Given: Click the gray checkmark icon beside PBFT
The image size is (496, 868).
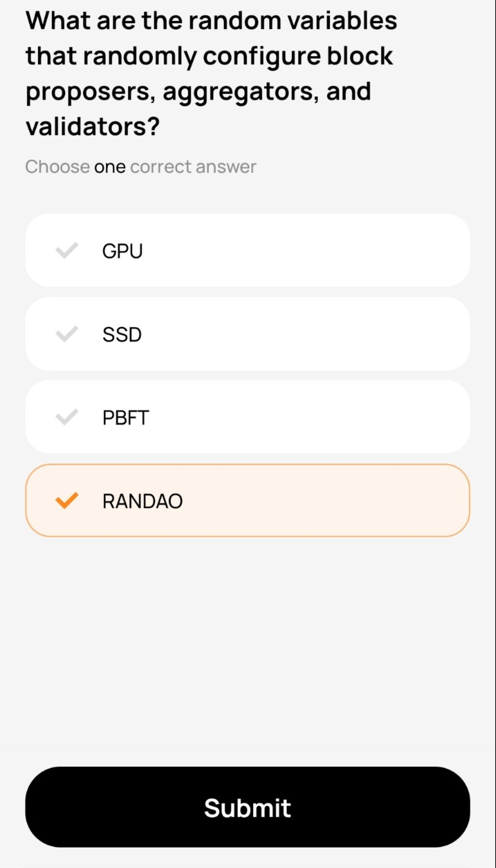Looking at the screenshot, I should pos(67,417).
